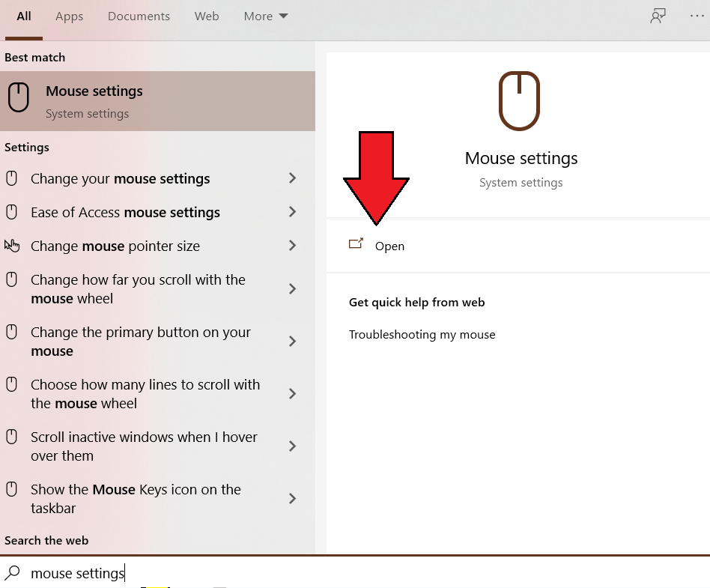
Task: Switch to the Documents tab
Action: tap(139, 16)
